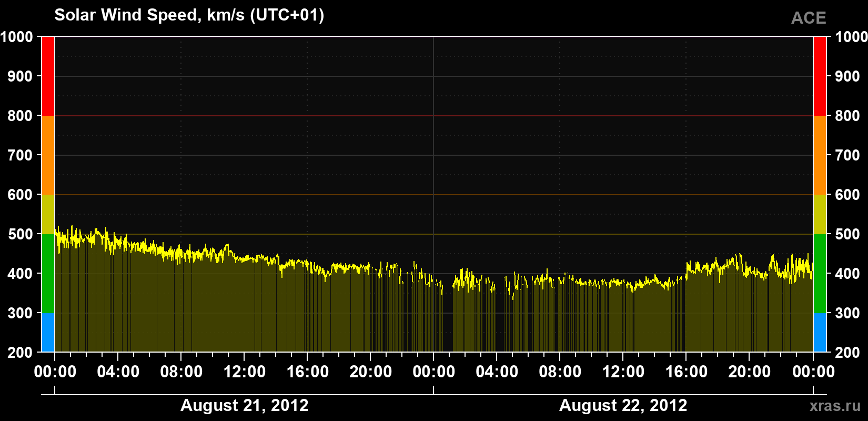
Task: Click the 800 value on right axis
Action: pyautogui.click(x=848, y=116)
